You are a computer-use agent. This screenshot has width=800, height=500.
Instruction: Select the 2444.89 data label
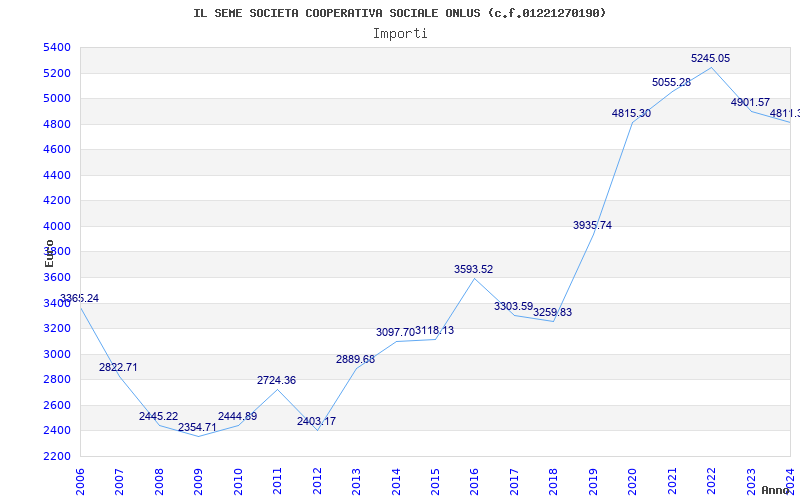pos(238,416)
